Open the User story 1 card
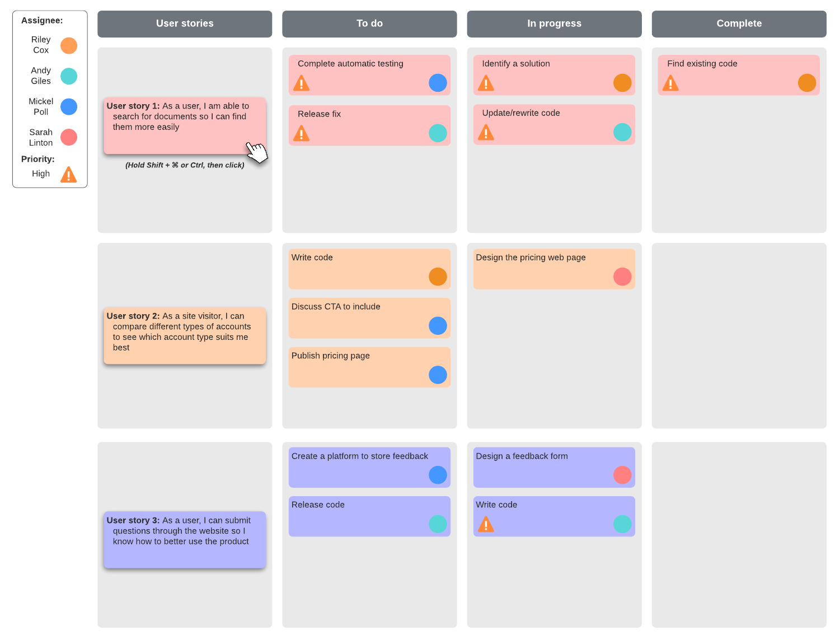This screenshot has width=840, height=635. 185,126
